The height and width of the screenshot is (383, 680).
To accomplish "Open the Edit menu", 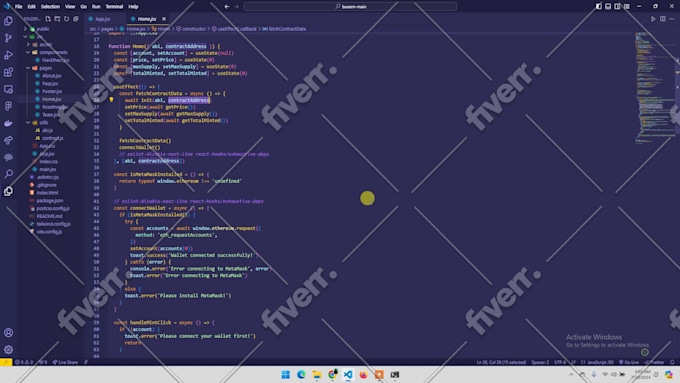I will tap(32, 7).
